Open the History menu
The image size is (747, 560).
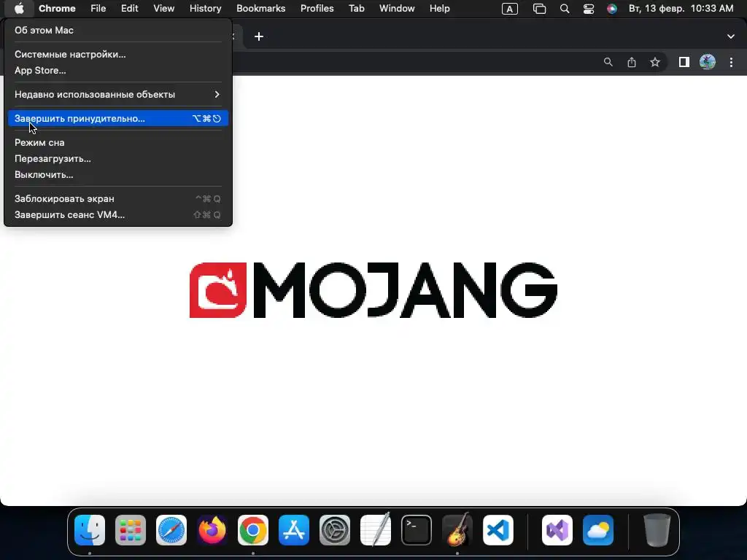205,9
